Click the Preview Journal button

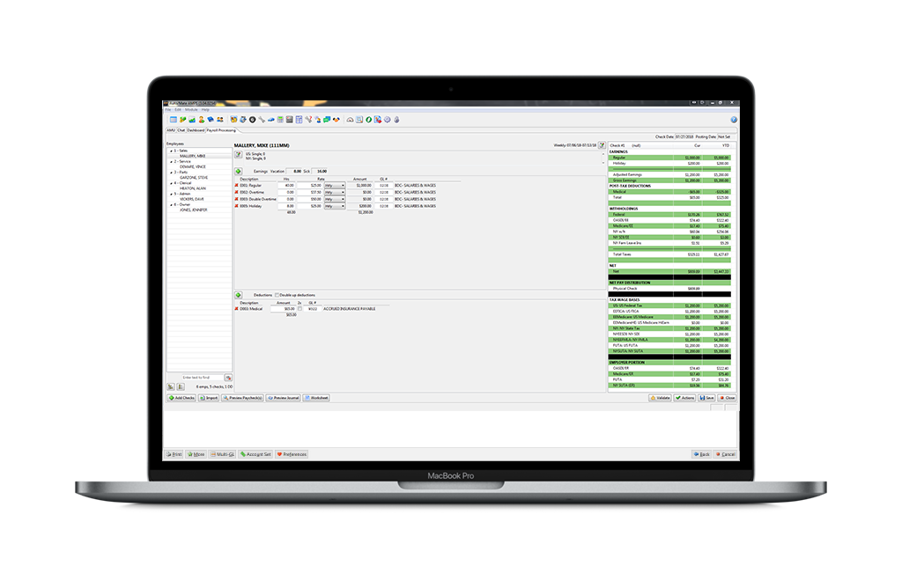(284, 398)
